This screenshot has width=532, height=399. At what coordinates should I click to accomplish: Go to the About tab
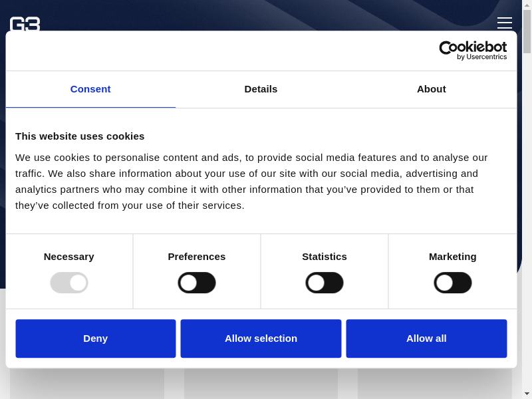(431, 89)
